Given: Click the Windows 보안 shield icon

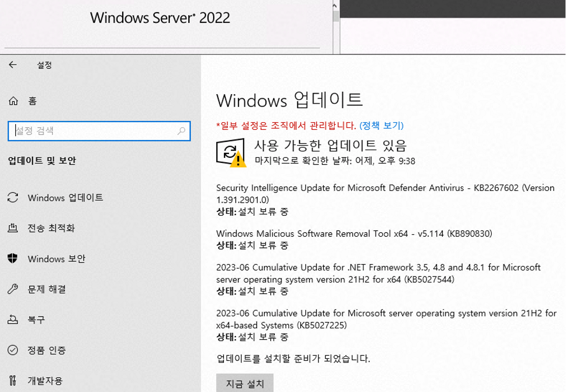Looking at the screenshot, I should coord(13,259).
